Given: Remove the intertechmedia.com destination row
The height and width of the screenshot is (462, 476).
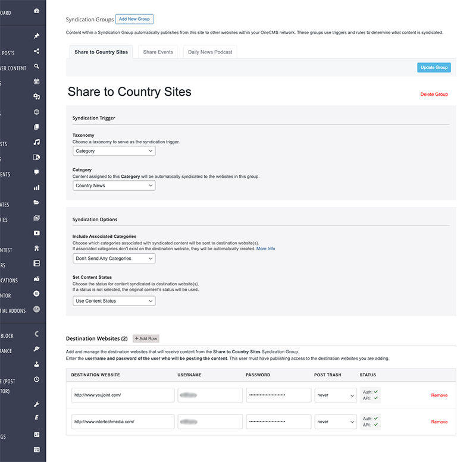Looking at the screenshot, I should click(x=439, y=422).
